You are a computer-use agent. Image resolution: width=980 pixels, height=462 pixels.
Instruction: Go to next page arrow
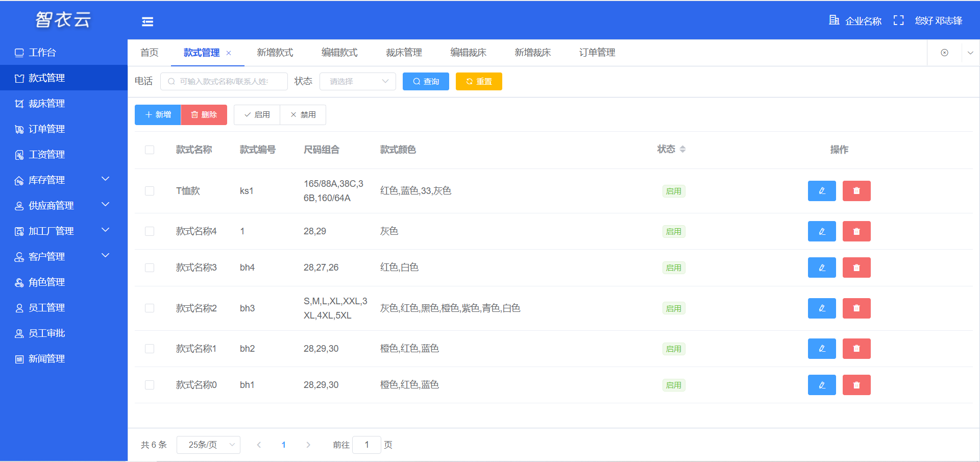click(308, 445)
